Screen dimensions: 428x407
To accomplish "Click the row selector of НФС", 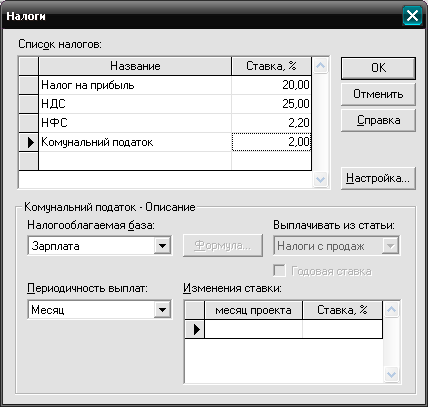I will click(28, 123).
